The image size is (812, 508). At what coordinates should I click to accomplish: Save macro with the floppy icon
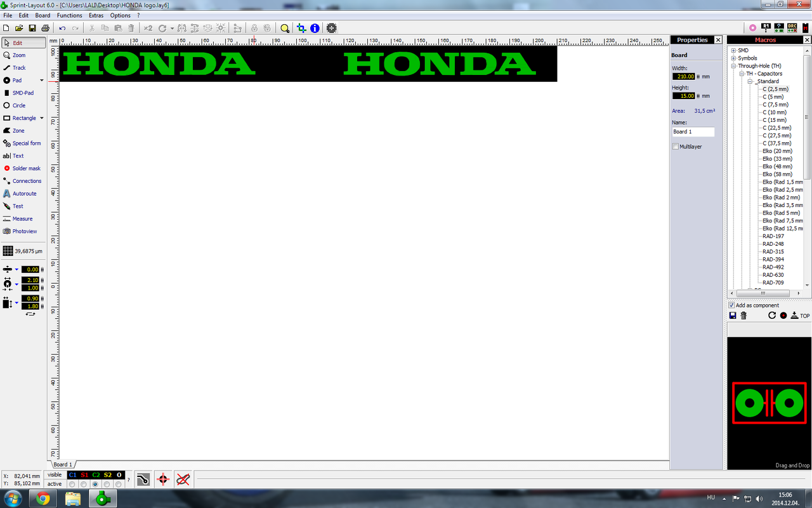[733, 316]
